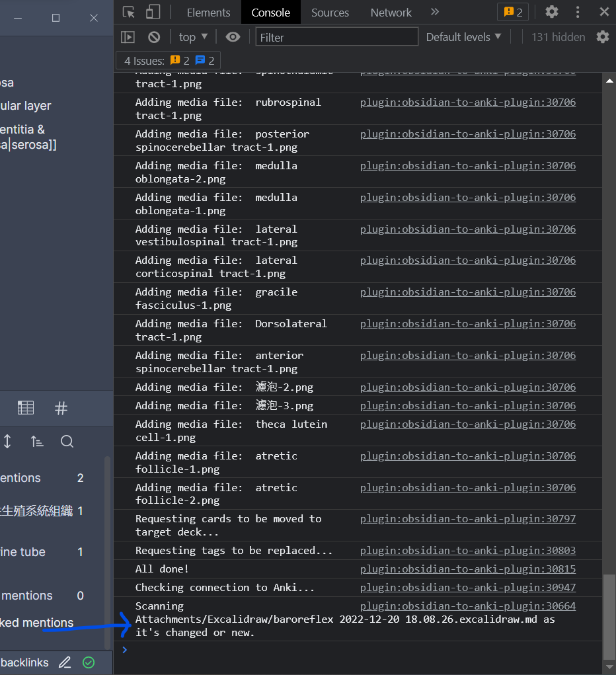Toggle the collapse results sort icon

[37, 442]
